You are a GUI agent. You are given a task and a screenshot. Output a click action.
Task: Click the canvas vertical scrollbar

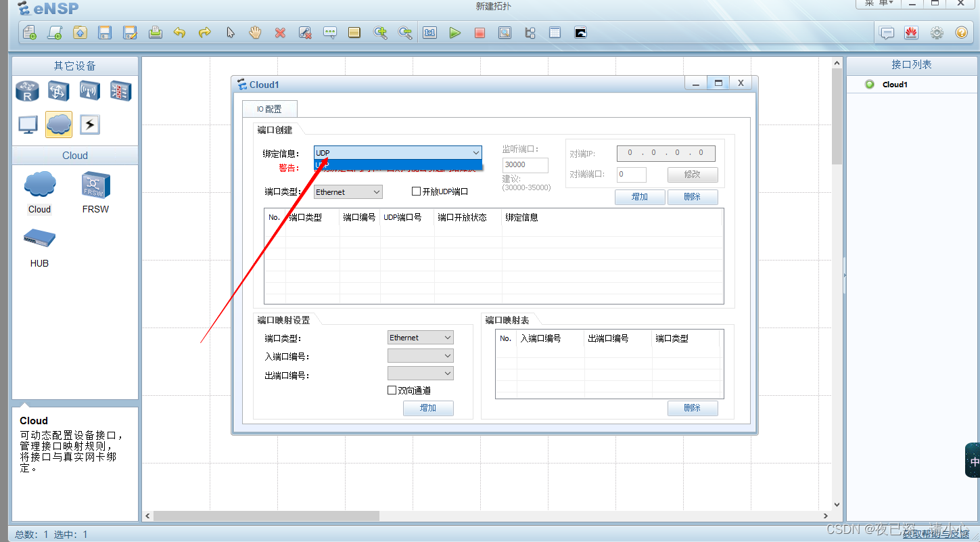click(837, 116)
